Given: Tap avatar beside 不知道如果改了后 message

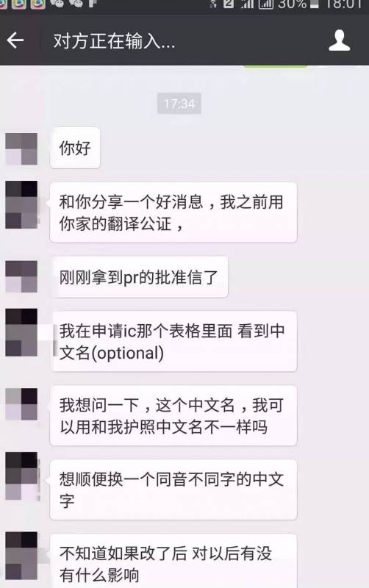Looking at the screenshot, I should [21, 556].
